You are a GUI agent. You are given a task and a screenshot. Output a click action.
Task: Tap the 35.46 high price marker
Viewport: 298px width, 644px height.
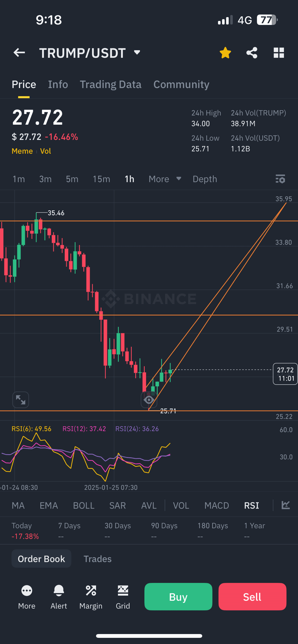[56, 213]
